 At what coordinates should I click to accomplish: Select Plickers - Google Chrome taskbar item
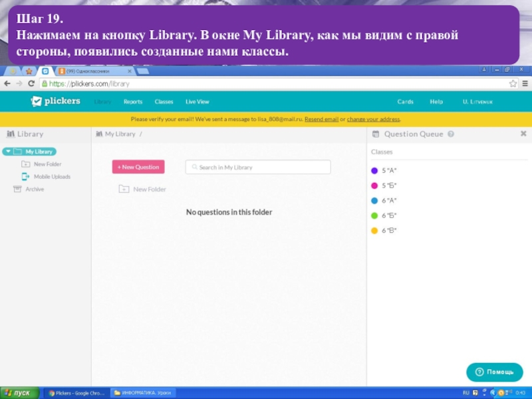76,393
